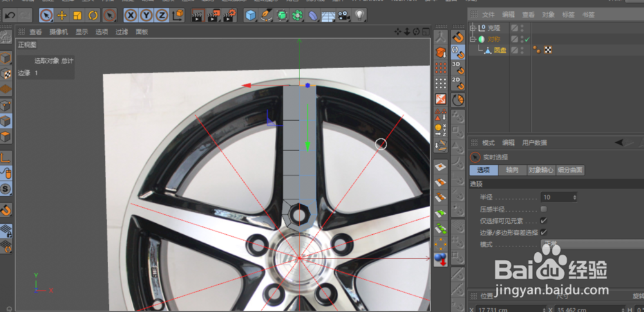Toggle the X axis lock
The width and height of the screenshot is (644, 312).
[x=131, y=15]
